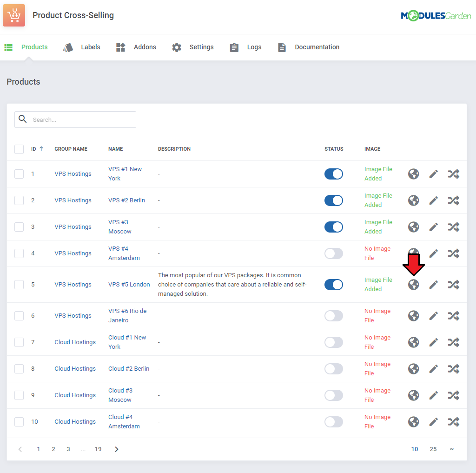
Task: Check the row checkbox for ID 5
Action: click(x=19, y=285)
